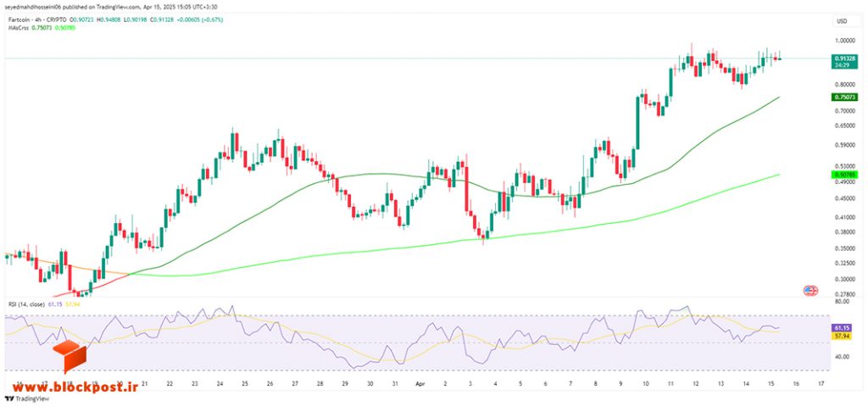868x407 pixels.
Task: Click the economic event flag icons on chart
Action: pos(810,291)
